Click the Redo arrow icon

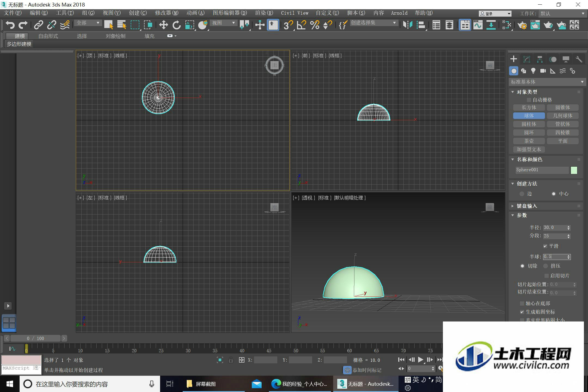click(23, 25)
